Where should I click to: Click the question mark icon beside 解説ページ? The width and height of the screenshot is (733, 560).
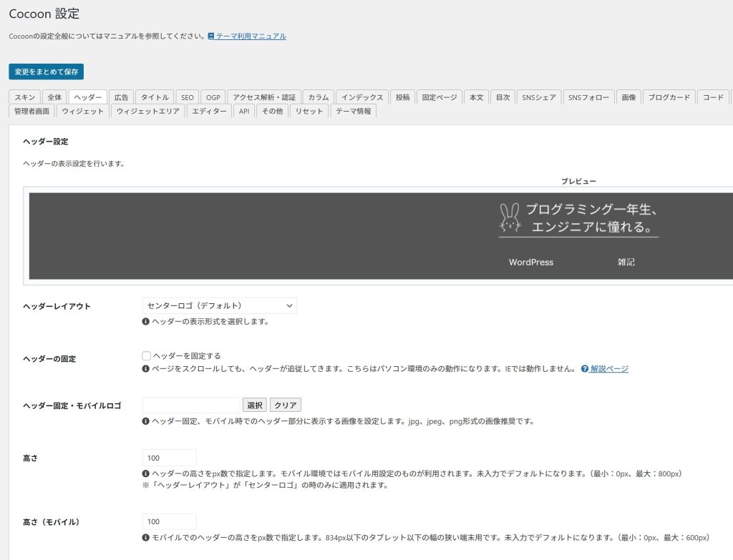(x=585, y=369)
